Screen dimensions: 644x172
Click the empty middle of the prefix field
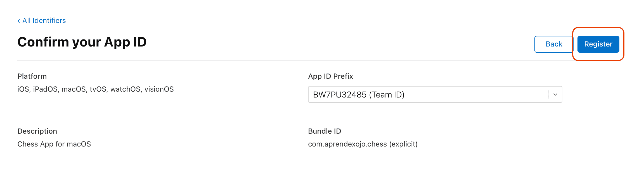(475, 95)
